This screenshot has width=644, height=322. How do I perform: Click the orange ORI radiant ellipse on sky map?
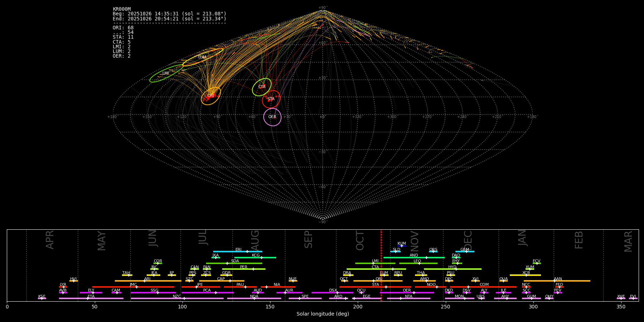pyautogui.click(x=211, y=96)
